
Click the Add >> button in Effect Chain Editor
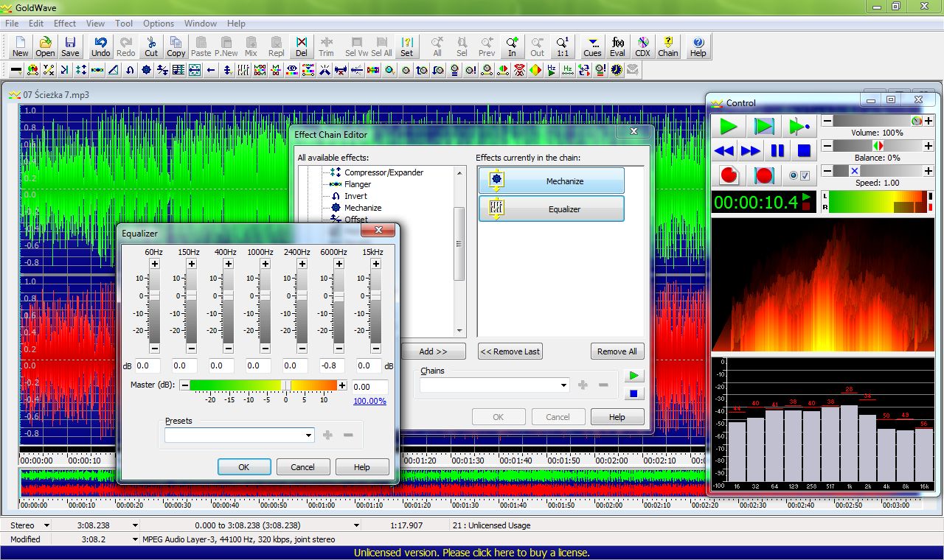[434, 351]
